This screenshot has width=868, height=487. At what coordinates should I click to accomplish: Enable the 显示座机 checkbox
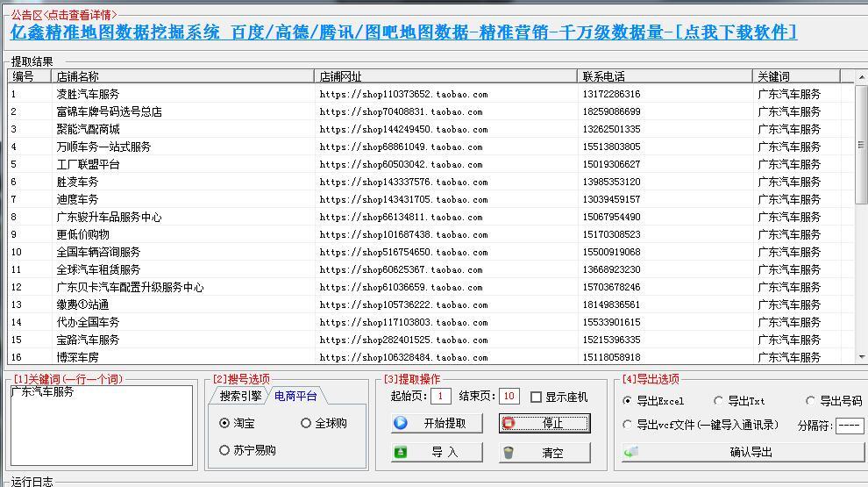(x=536, y=397)
